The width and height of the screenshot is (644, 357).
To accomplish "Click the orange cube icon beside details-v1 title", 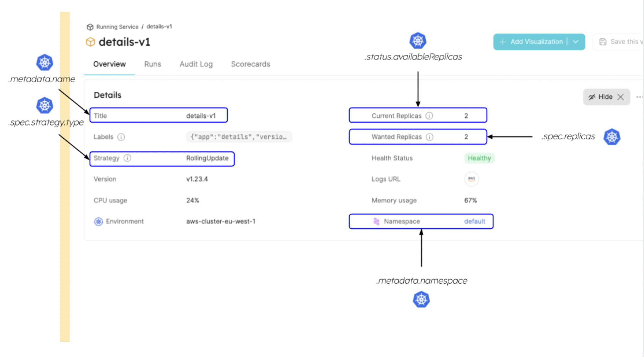I will click(91, 42).
